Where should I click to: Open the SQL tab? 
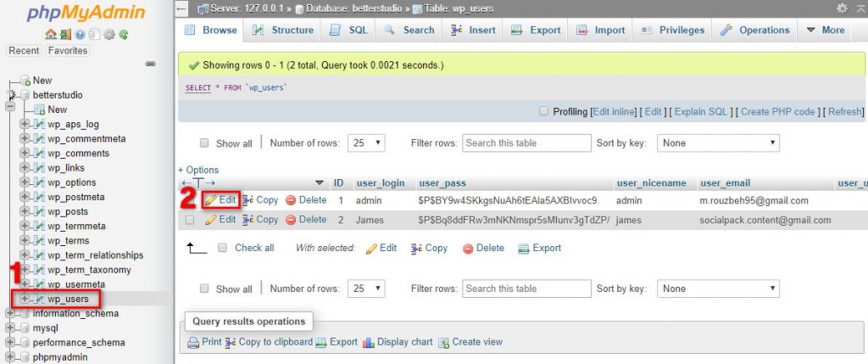(348, 30)
